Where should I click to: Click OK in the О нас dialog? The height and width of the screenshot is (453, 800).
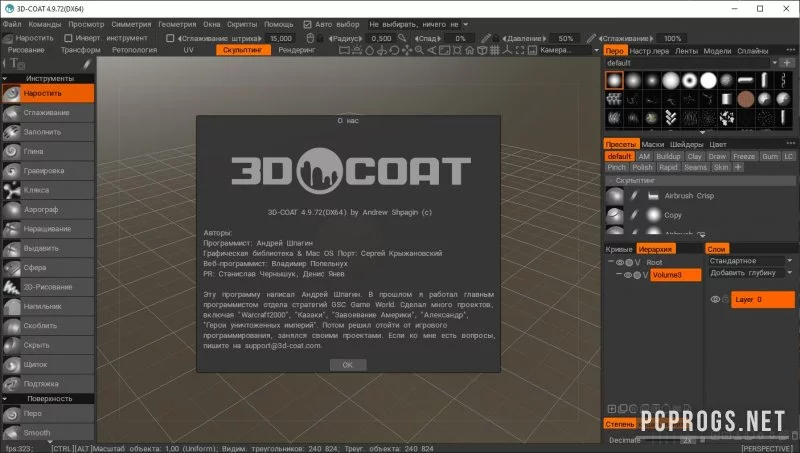347,365
